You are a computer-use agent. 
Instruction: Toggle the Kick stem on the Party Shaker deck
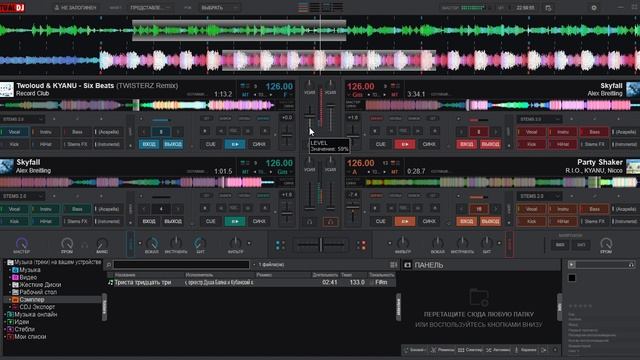[531, 221]
